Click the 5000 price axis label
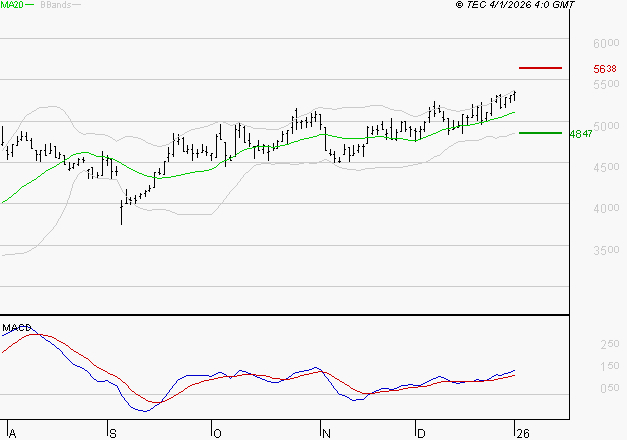 point(606,126)
